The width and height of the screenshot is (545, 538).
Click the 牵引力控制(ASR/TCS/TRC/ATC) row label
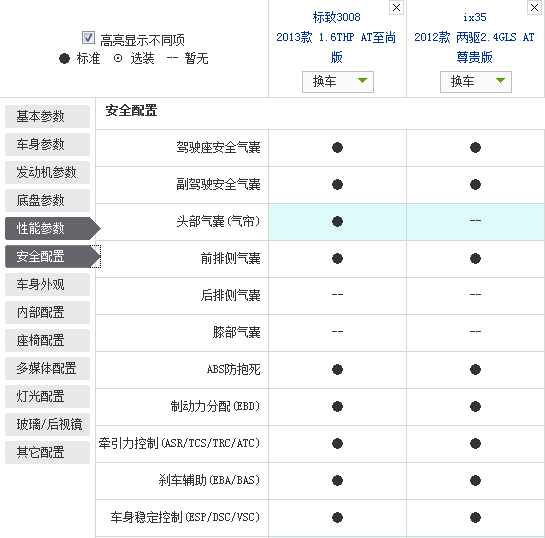pos(179,443)
